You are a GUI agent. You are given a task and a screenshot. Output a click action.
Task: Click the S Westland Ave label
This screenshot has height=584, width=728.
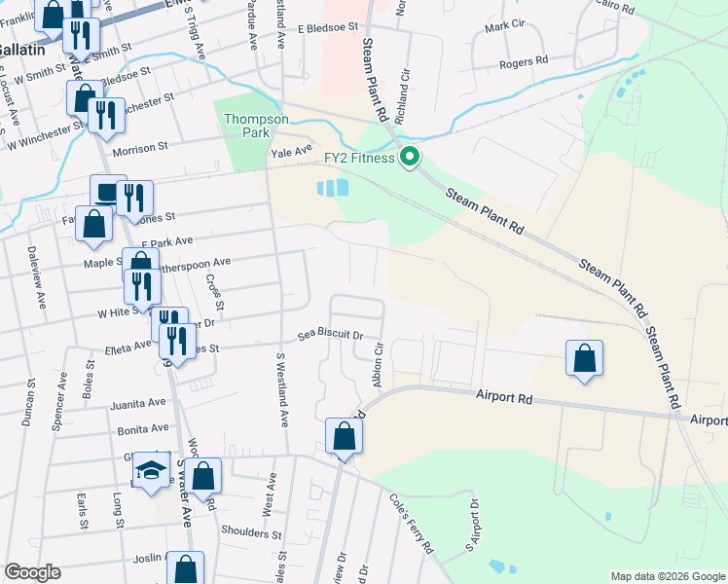tap(282, 390)
